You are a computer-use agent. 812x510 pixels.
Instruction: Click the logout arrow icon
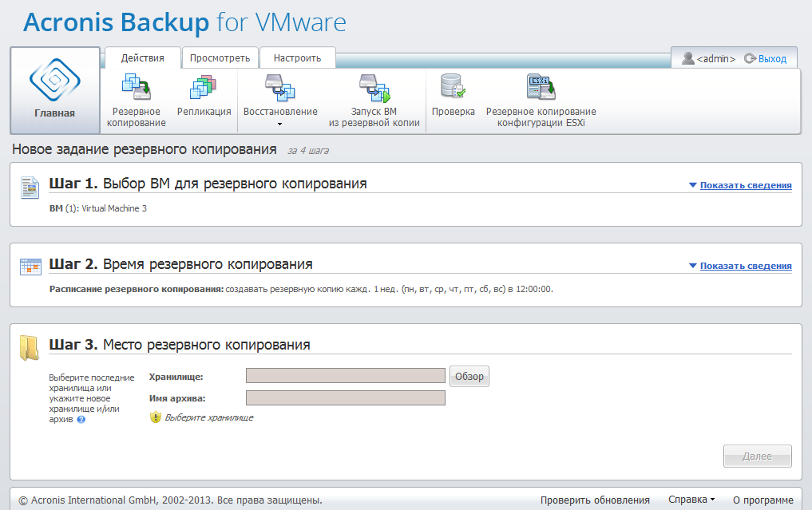tap(750, 58)
